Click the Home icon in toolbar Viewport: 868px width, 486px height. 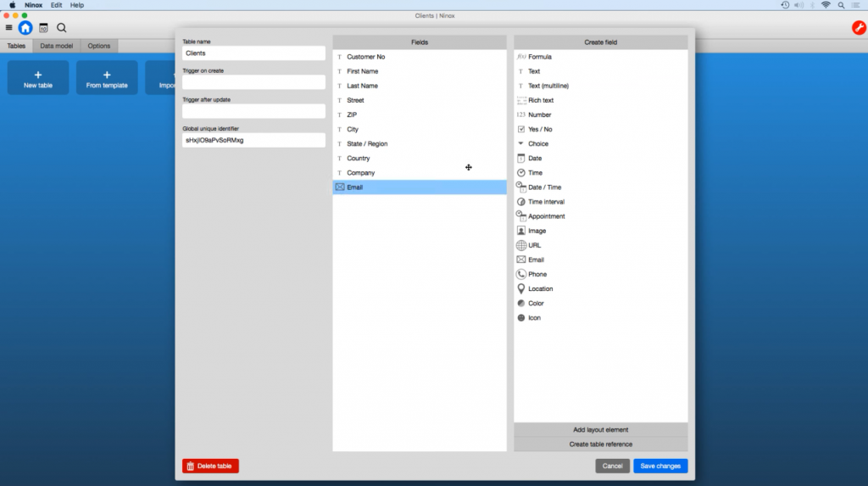[x=25, y=28]
